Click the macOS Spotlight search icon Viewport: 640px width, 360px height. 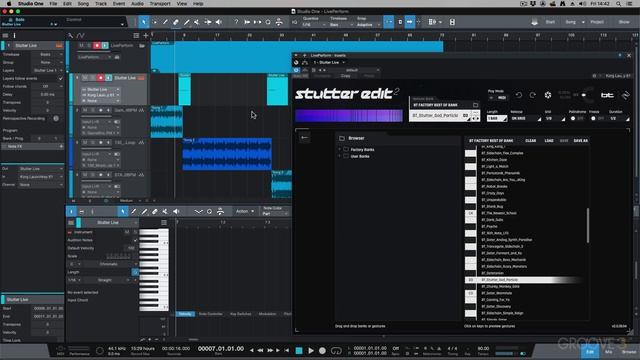[x=618, y=4]
